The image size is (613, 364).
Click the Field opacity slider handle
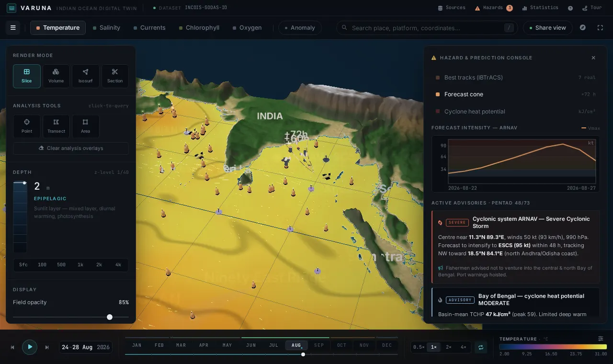click(110, 317)
